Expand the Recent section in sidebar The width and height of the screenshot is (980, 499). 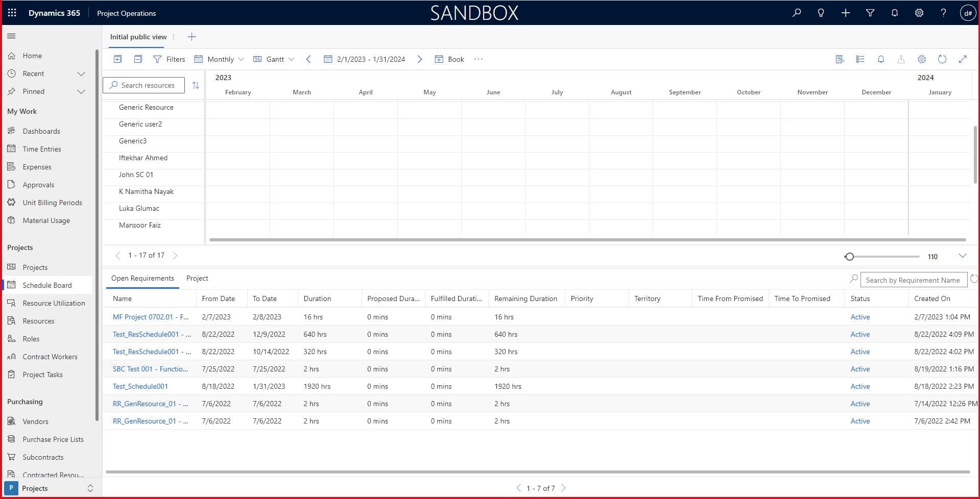tap(81, 73)
